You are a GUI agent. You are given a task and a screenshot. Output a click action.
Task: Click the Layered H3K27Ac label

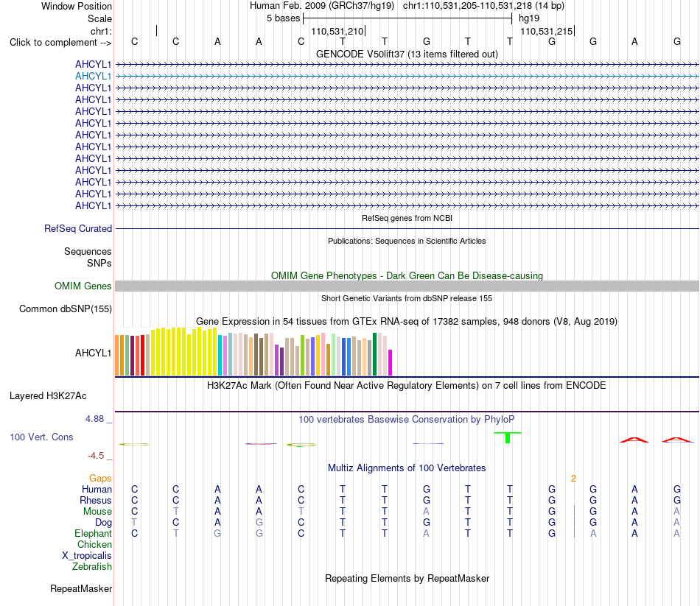(48, 396)
